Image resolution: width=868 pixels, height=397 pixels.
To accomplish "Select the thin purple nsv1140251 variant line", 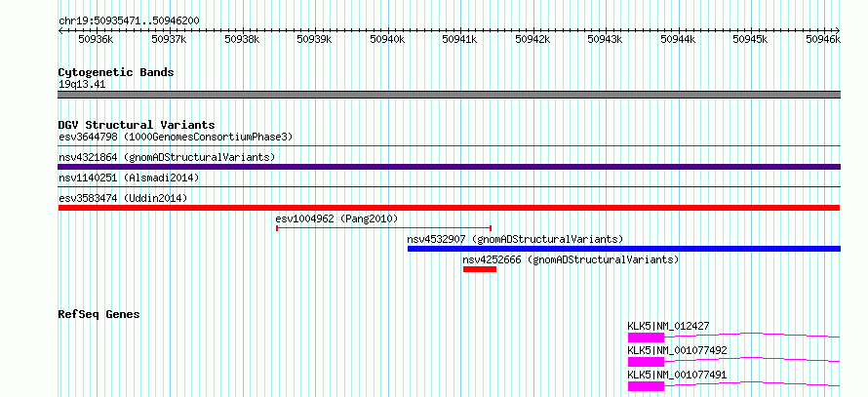I will (449, 187).
